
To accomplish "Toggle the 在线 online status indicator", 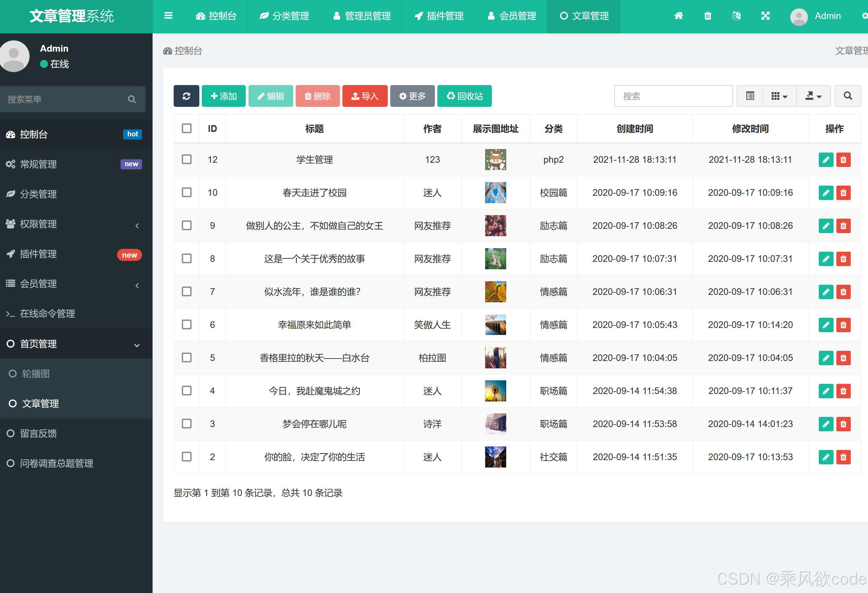I will pos(54,64).
